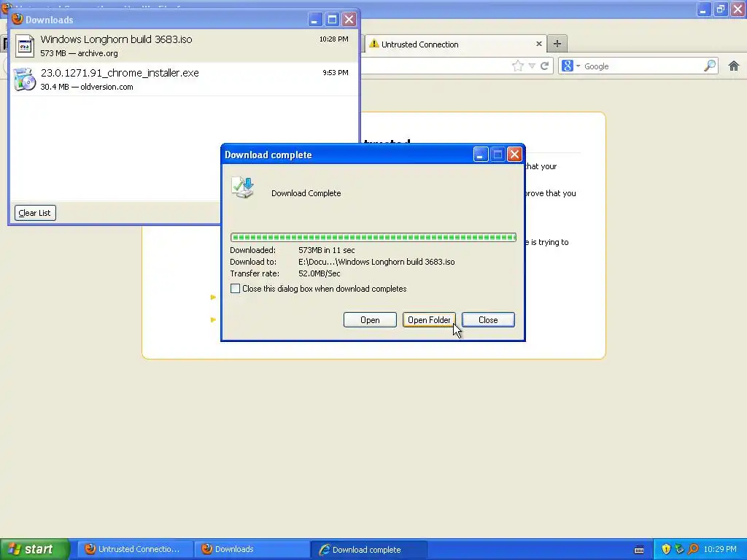Reload the page with refresh icon
This screenshot has width=747, height=560.
tap(544, 66)
